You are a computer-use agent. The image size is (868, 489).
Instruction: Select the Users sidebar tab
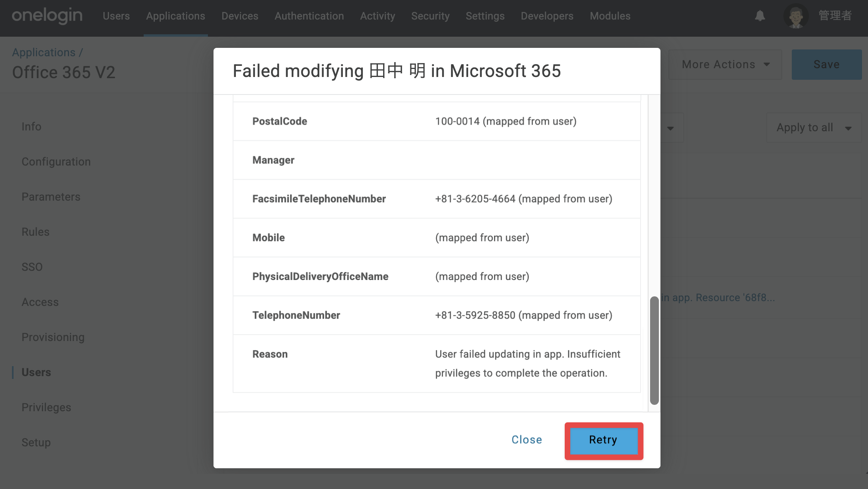pyautogui.click(x=36, y=372)
